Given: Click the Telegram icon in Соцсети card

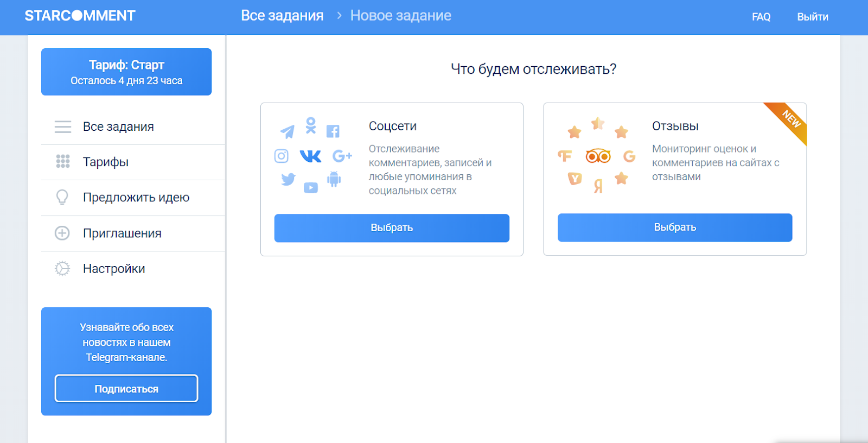Looking at the screenshot, I should 288,131.
